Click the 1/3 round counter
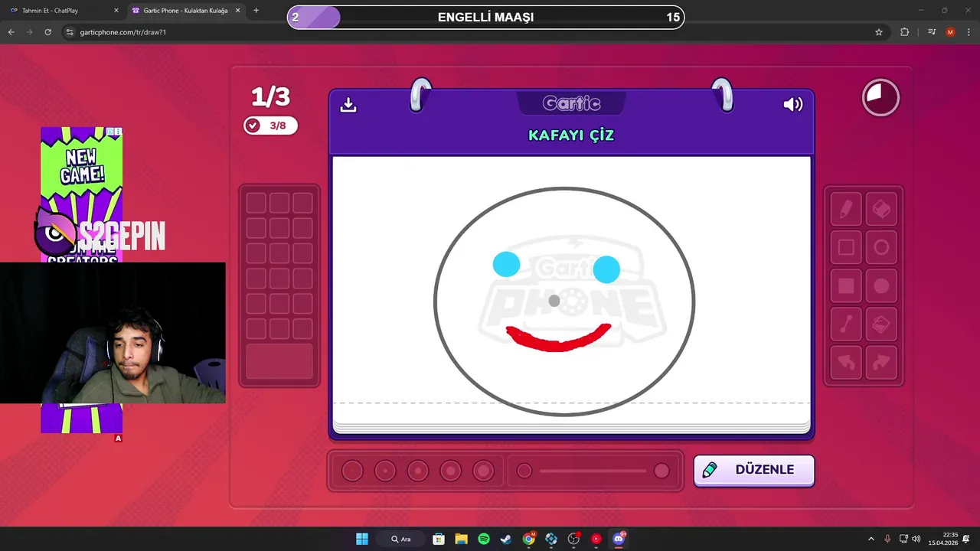Screen dimensions: 980x551 (x=271, y=97)
